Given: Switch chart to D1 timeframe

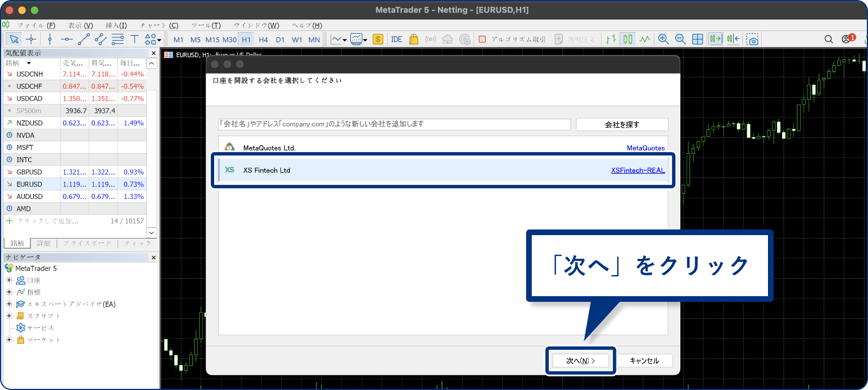Looking at the screenshot, I should pyautogui.click(x=280, y=40).
